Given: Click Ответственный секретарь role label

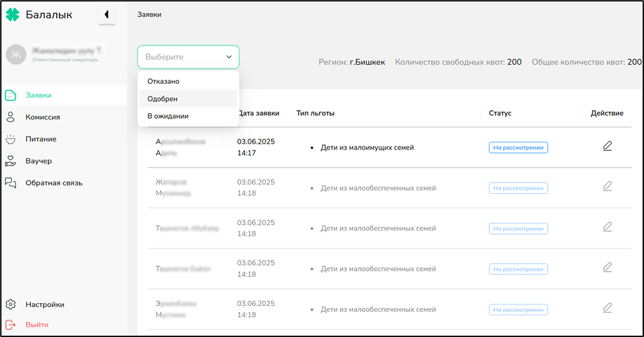Looking at the screenshot, I should [x=65, y=60].
